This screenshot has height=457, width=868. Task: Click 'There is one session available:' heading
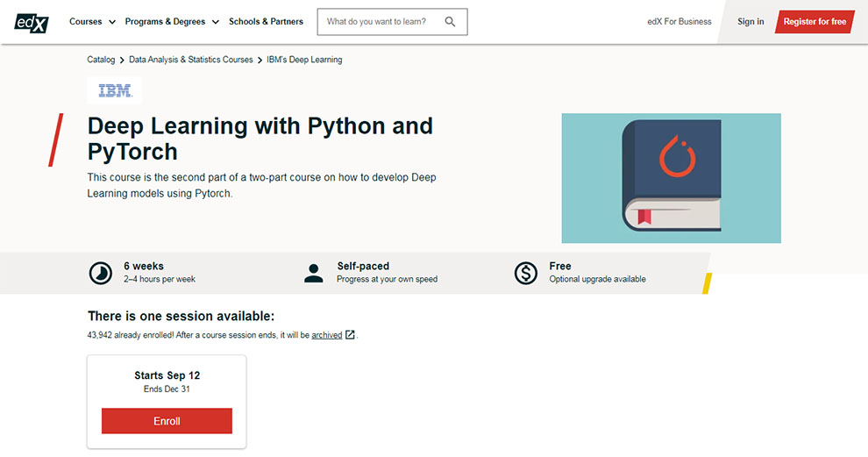[181, 317]
